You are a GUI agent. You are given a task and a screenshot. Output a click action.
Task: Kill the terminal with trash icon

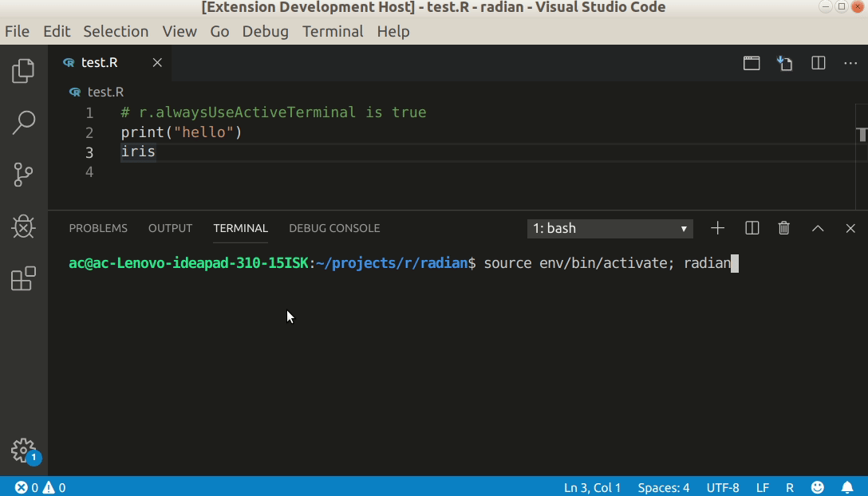pyautogui.click(x=784, y=228)
